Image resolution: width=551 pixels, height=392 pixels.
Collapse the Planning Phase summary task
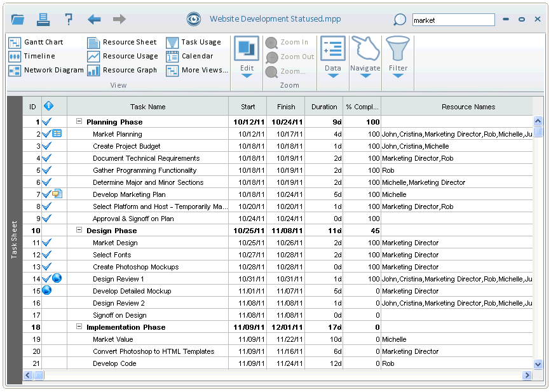coord(78,121)
